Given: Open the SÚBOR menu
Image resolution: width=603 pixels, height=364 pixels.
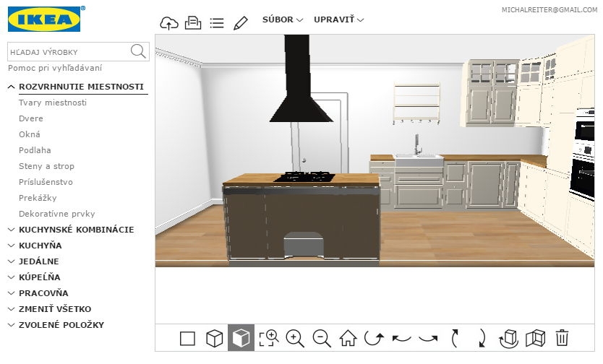Looking at the screenshot, I should 282,19.
